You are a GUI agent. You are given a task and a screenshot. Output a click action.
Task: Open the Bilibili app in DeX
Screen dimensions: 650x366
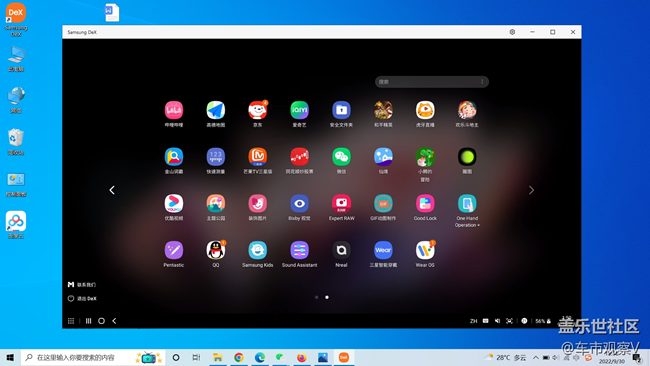point(174,110)
